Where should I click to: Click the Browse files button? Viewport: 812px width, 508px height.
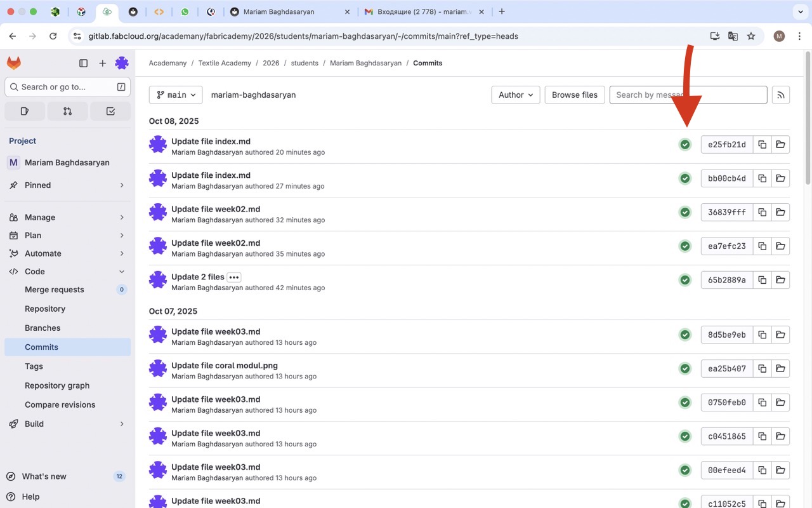click(574, 95)
